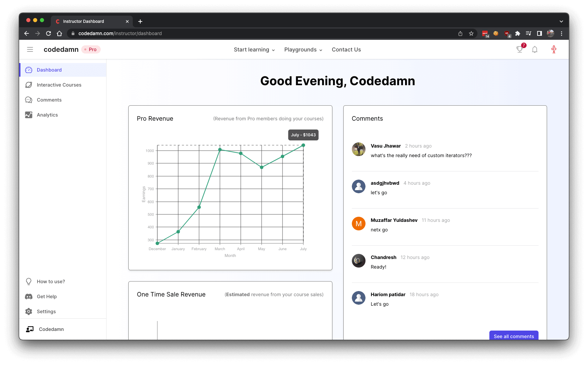Open the tab list chevron in browser
The width and height of the screenshot is (588, 365).
561,21
